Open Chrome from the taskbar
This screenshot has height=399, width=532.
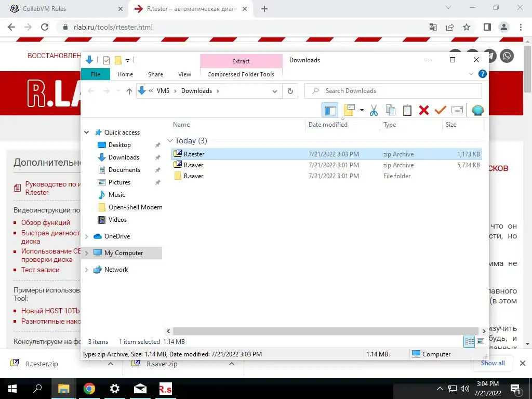[89, 389]
